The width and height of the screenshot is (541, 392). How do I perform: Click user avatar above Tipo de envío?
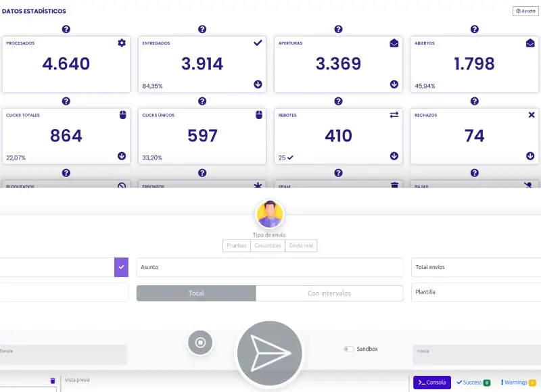click(270, 214)
